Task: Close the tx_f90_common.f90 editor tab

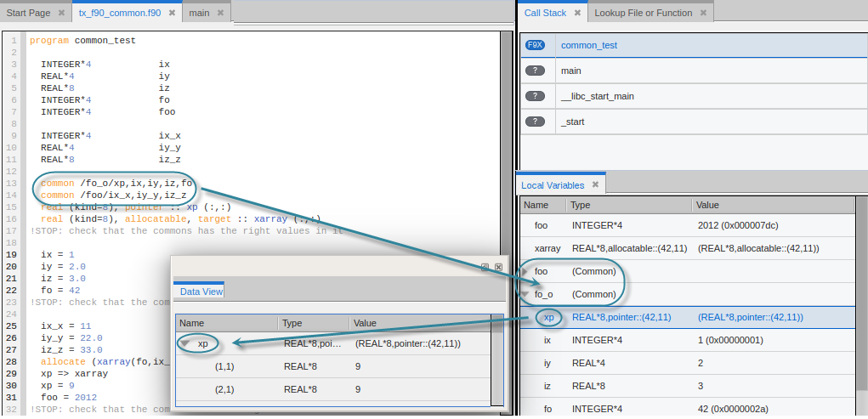Action: 172,14
